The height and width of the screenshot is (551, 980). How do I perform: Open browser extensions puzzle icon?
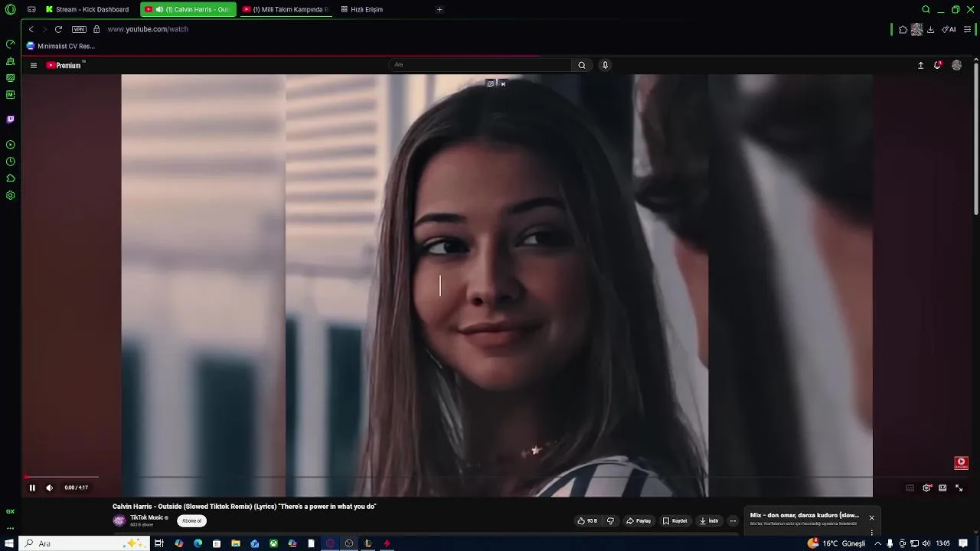point(903,29)
